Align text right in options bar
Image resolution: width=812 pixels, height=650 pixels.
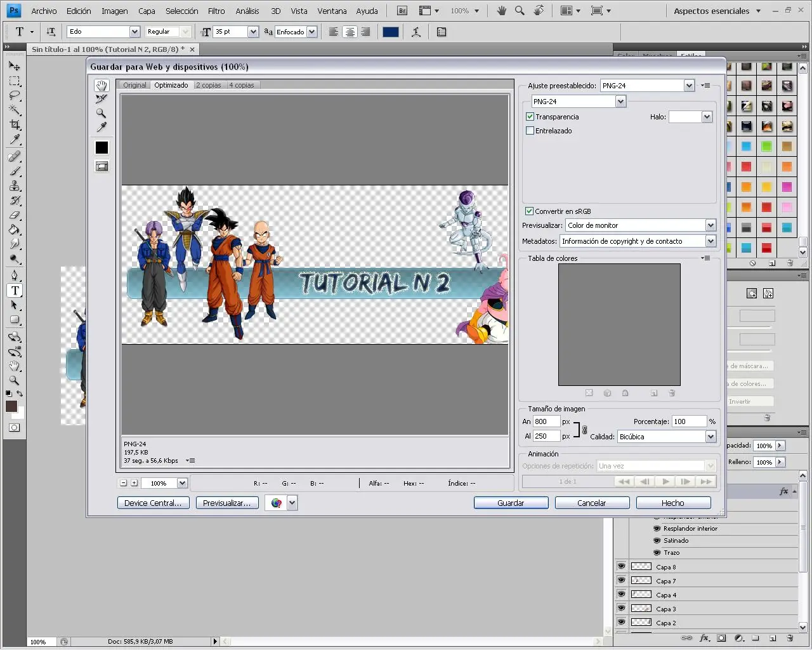(365, 32)
